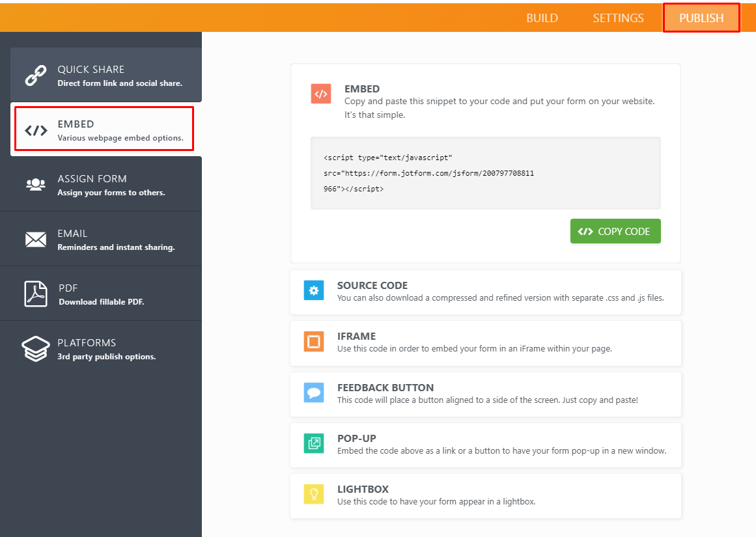Click the Assign Form people icon
Image resolution: width=756 pixels, height=537 pixels.
tap(35, 184)
